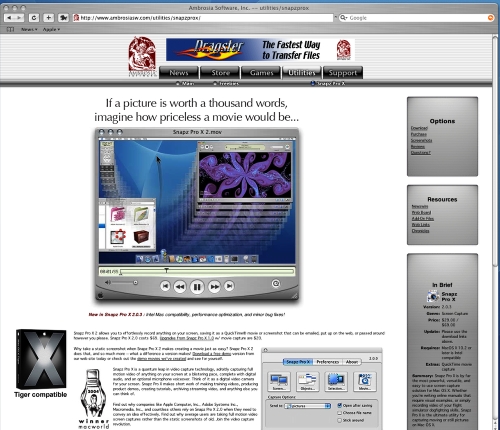Image resolution: width=500 pixels, height=430 pixels.
Task: Click the Movie capture icon in Snapz panel
Action: [364, 382]
